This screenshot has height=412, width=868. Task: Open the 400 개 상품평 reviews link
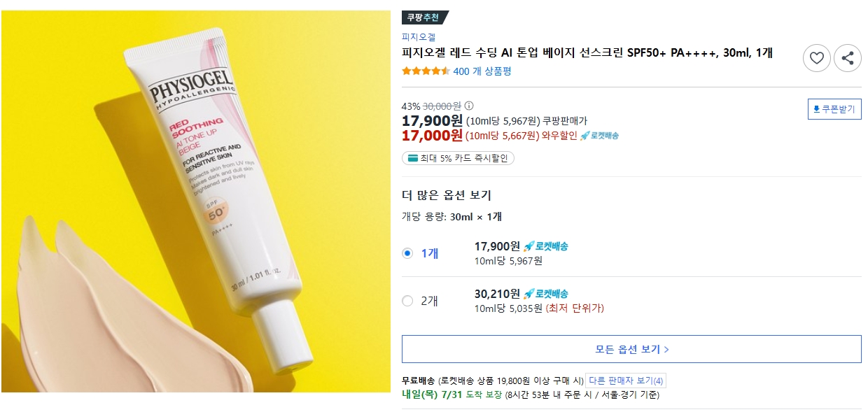[482, 71]
